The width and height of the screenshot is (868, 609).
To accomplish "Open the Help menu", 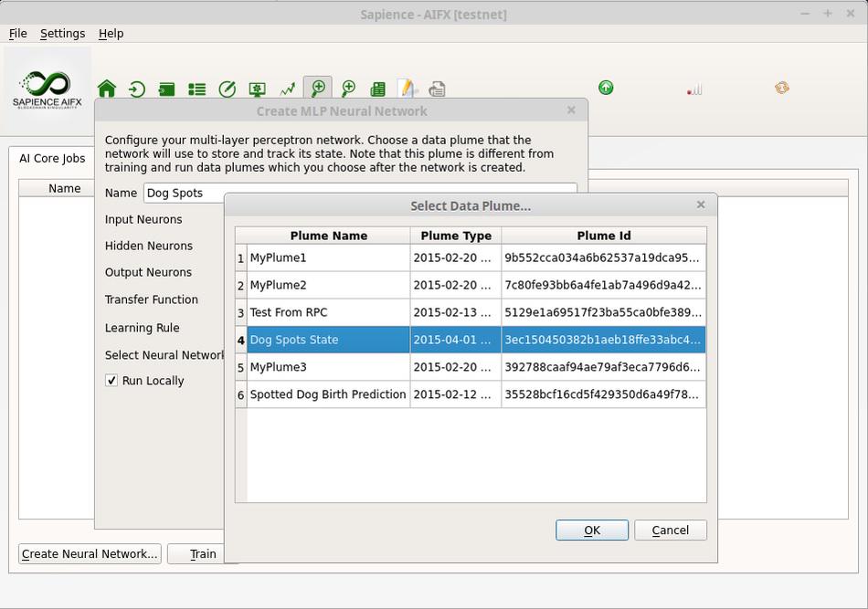I will (111, 33).
